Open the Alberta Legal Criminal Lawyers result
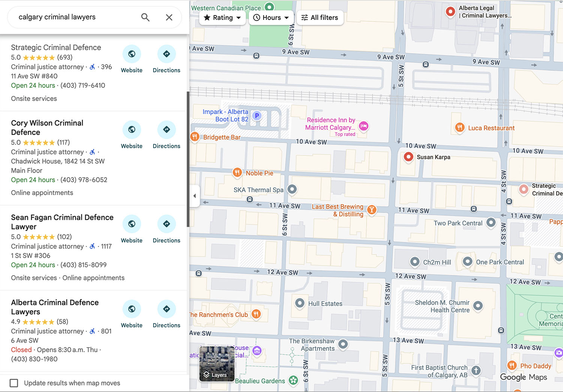 [x=450, y=12]
